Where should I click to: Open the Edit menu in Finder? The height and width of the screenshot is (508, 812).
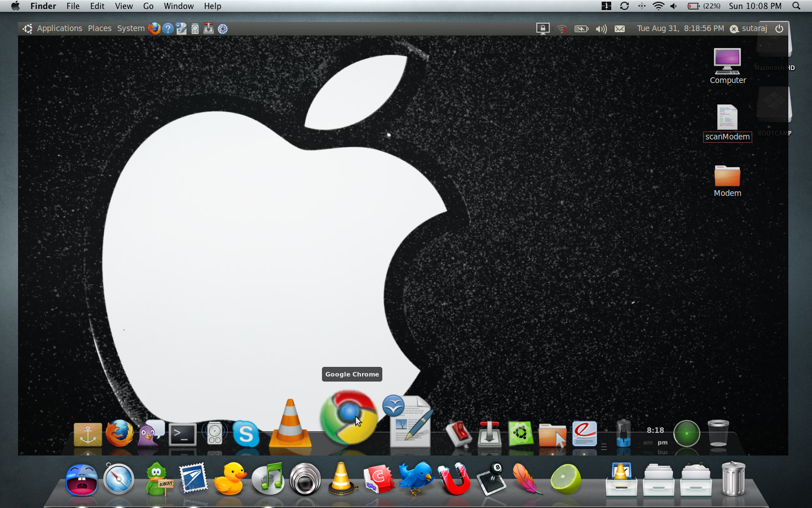pyautogui.click(x=98, y=6)
